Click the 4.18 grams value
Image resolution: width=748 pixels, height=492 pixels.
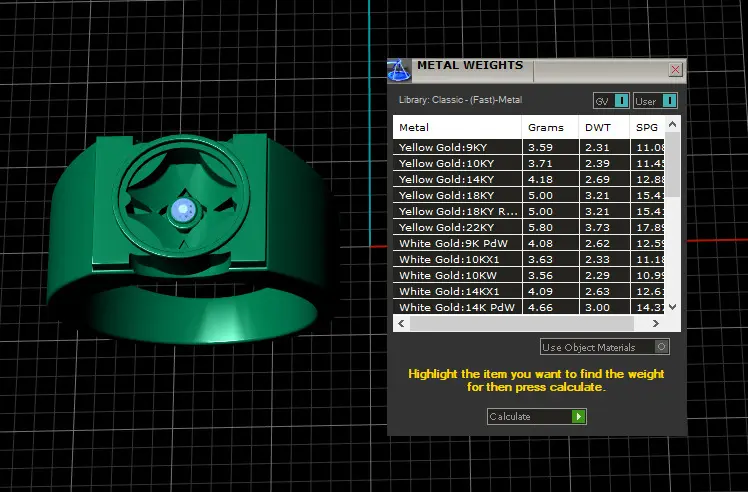point(540,179)
